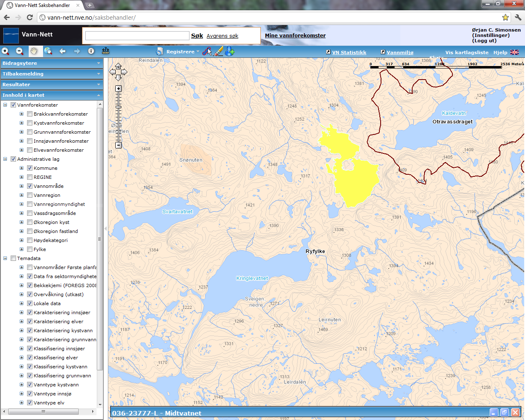Click the Registrere document gear icon
Viewport: 525px width, 420px height.
(160, 51)
